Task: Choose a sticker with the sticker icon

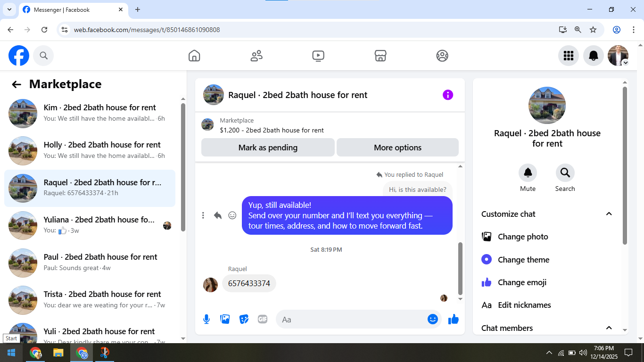Action: [x=244, y=319]
